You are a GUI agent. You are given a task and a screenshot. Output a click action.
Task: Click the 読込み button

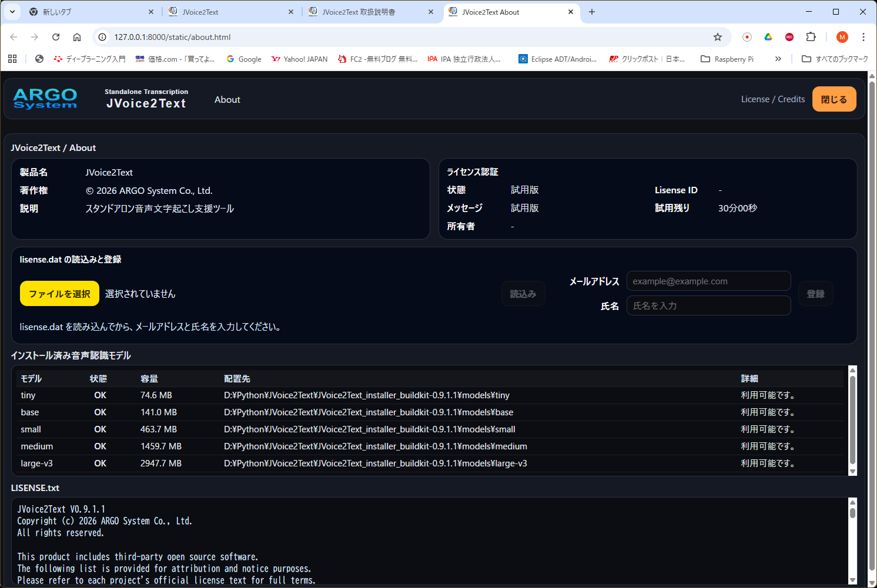tap(523, 294)
